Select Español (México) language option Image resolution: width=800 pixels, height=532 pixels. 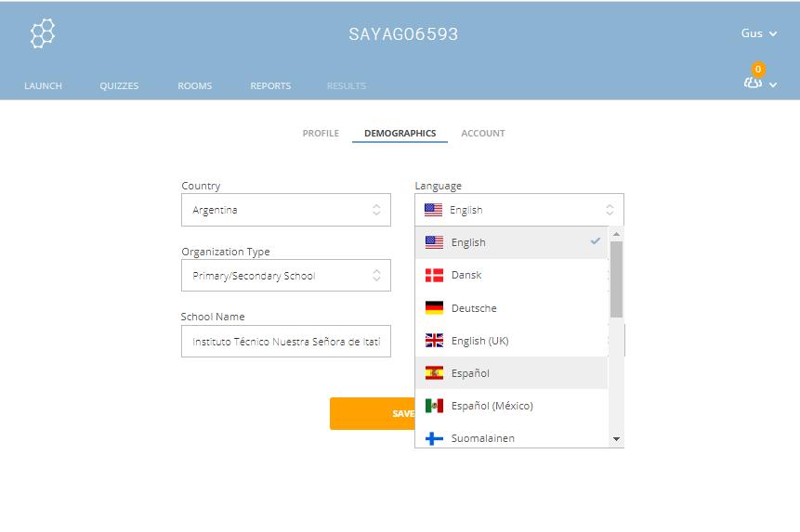(511, 406)
